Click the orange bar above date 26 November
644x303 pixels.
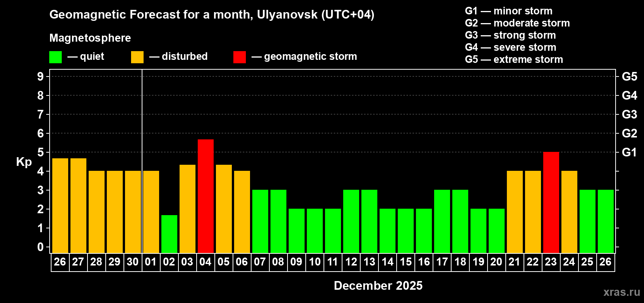(60, 206)
